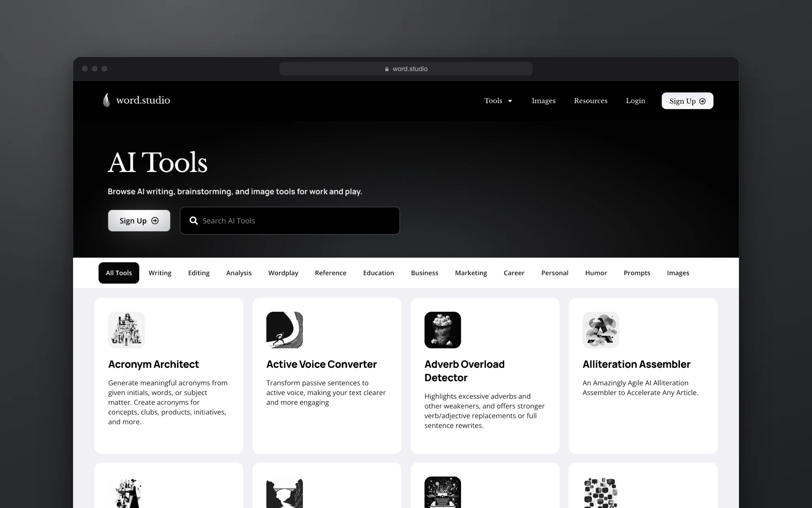Open the Active Voice Converter title
Screen dimensions: 812x508
pos(322,365)
